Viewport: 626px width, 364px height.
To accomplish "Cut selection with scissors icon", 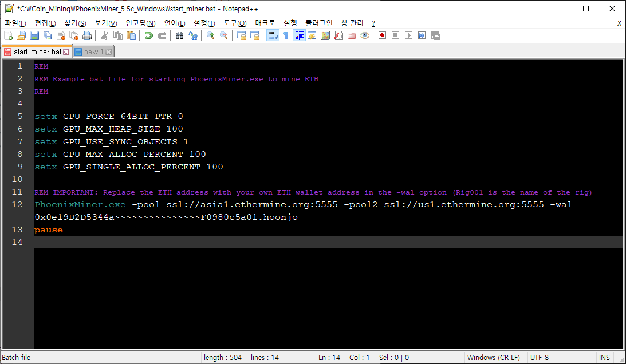I will click(x=105, y=35).
